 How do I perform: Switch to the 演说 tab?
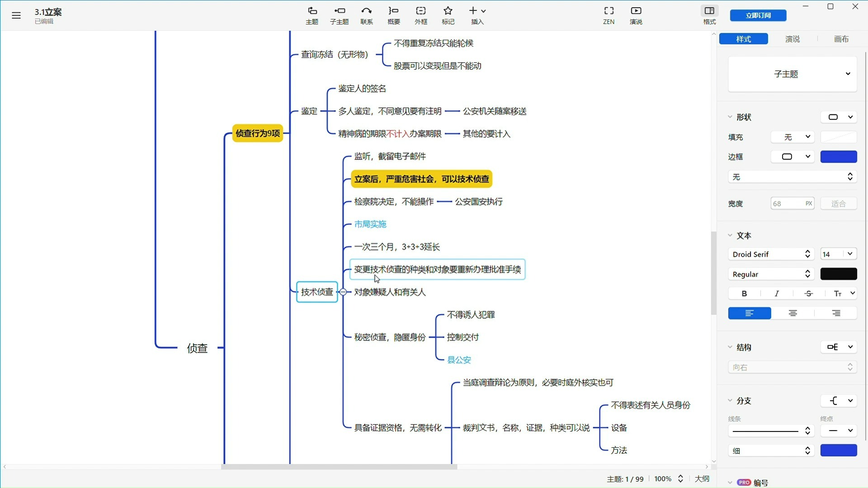tap(792, 39)
